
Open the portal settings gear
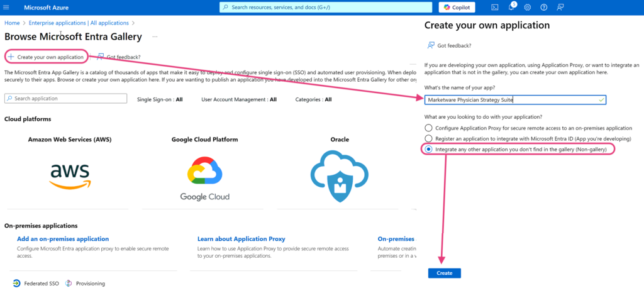(528, 8)
